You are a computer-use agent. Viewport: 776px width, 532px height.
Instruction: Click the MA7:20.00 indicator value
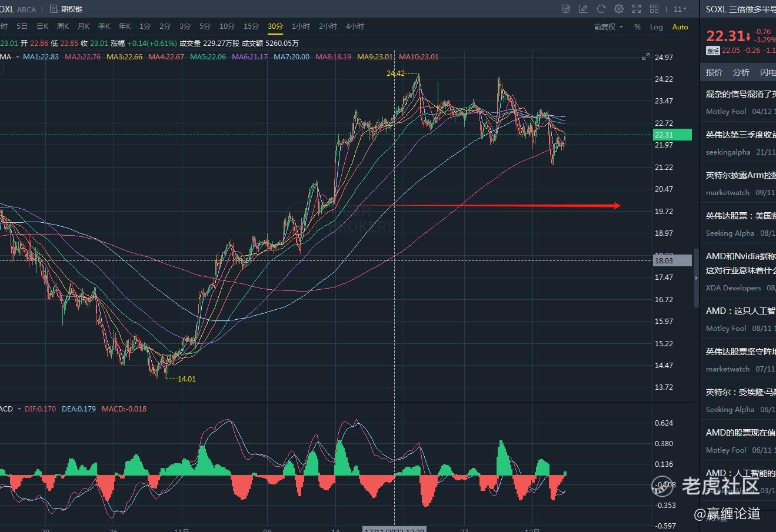291,57
